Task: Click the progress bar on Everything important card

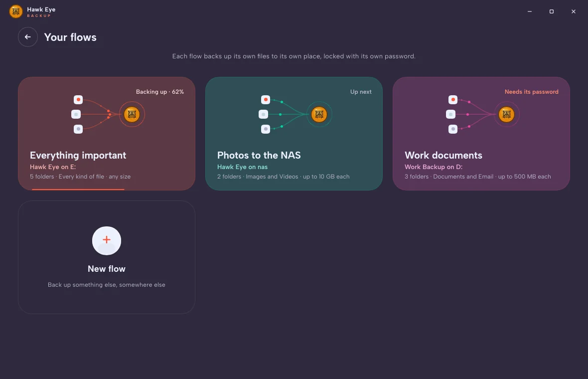Action: (78, 189)
